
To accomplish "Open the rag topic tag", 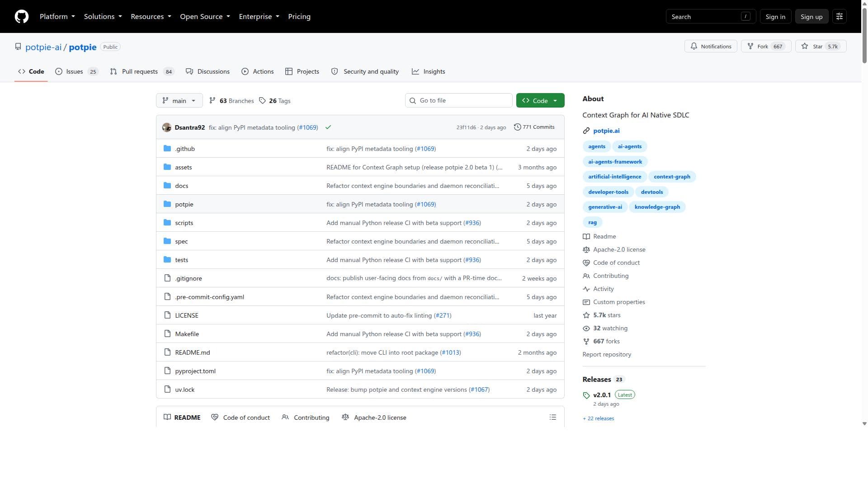I will 592,223.
